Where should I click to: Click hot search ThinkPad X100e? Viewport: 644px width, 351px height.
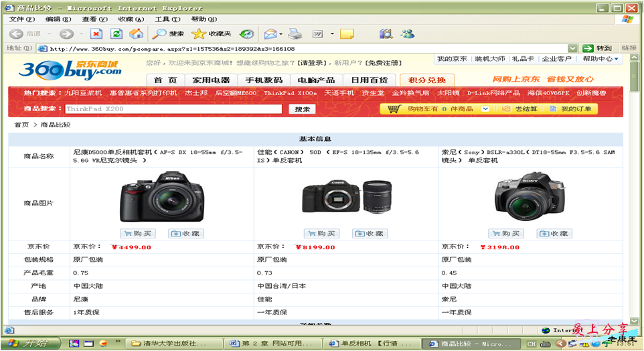coord(290,93)
